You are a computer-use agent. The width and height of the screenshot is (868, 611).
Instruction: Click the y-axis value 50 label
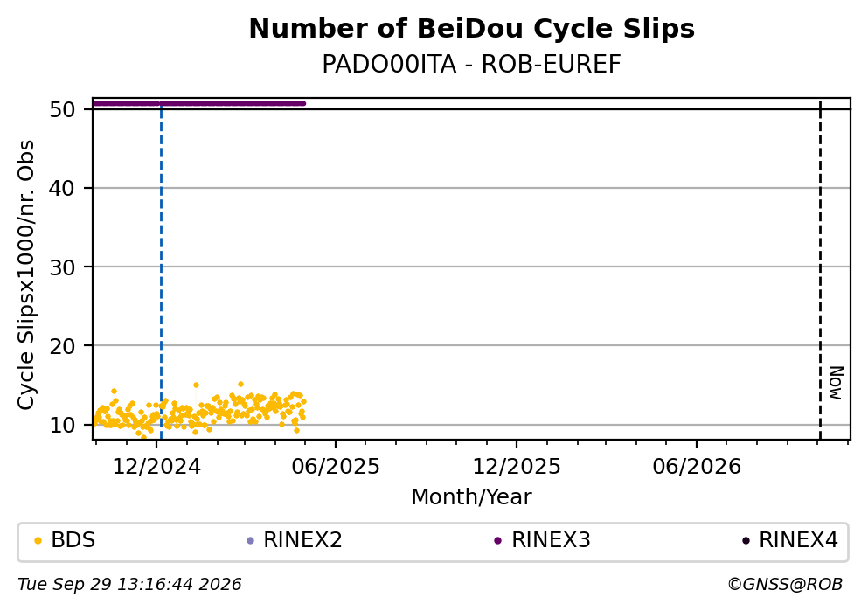pyautogui.click(x=62, y=109)
